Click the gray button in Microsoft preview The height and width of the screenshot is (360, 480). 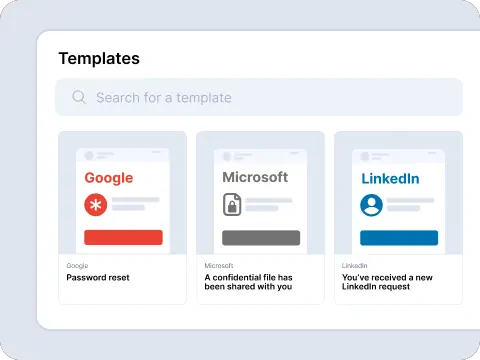pyautogui.click(x=261, y=238)
